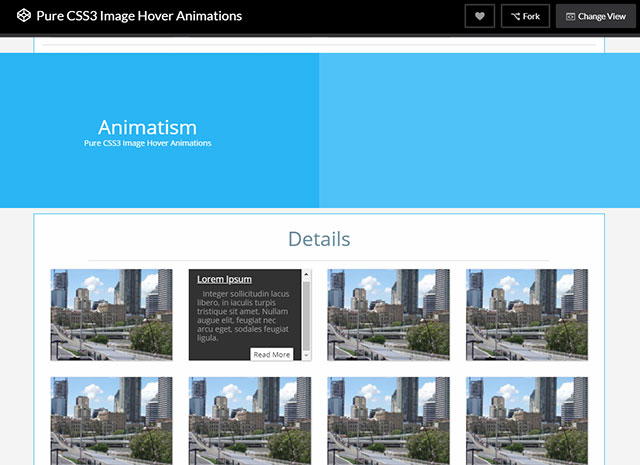Image resolution: width=640 pixels, height=465 pixels.
Task: Select the fourth city image in the top row
Action: point(526,314)
